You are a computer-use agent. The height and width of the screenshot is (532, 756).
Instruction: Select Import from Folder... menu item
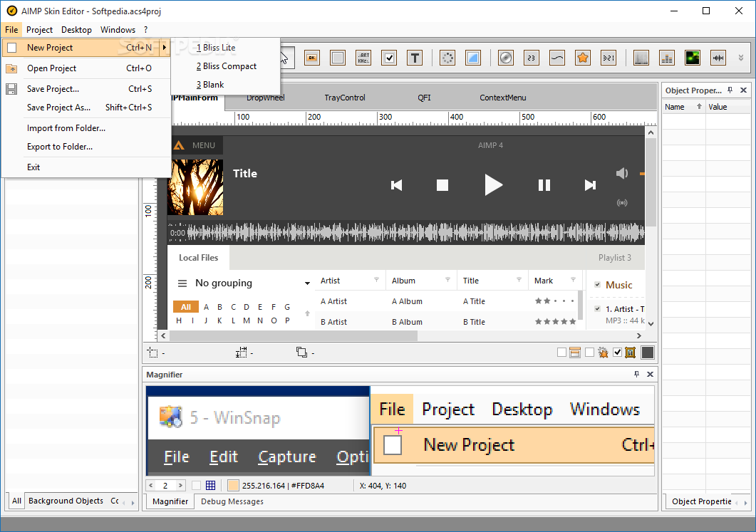pyautogui.click(x=86, y=128)
